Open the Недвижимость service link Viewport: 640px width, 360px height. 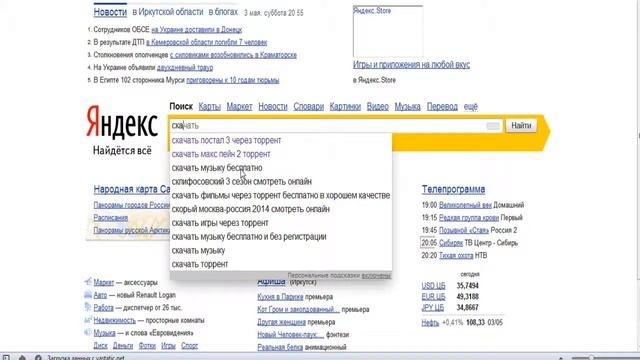pos(114,320)
